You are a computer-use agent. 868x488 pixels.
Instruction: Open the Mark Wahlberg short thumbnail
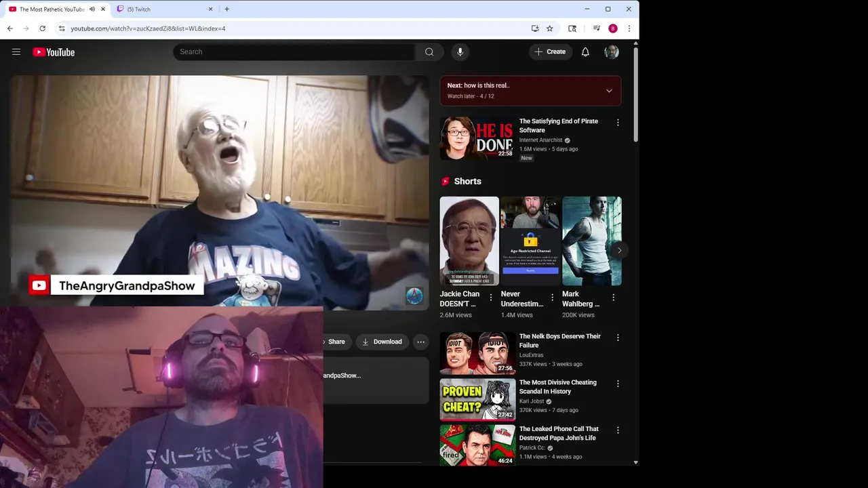click(591, 241)
